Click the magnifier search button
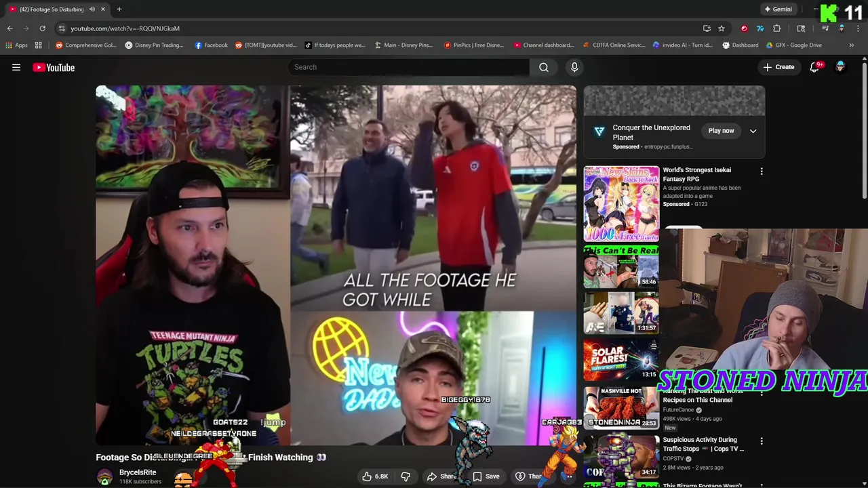 point(544,67)
